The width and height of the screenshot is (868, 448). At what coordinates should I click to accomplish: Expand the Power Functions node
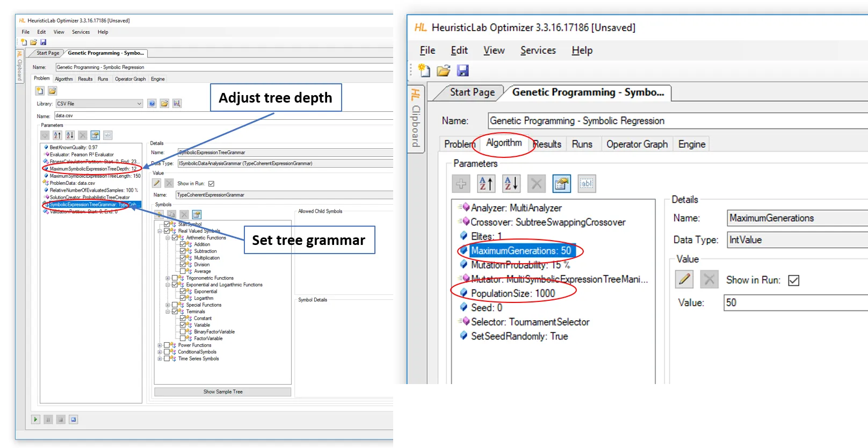(160, 345)
